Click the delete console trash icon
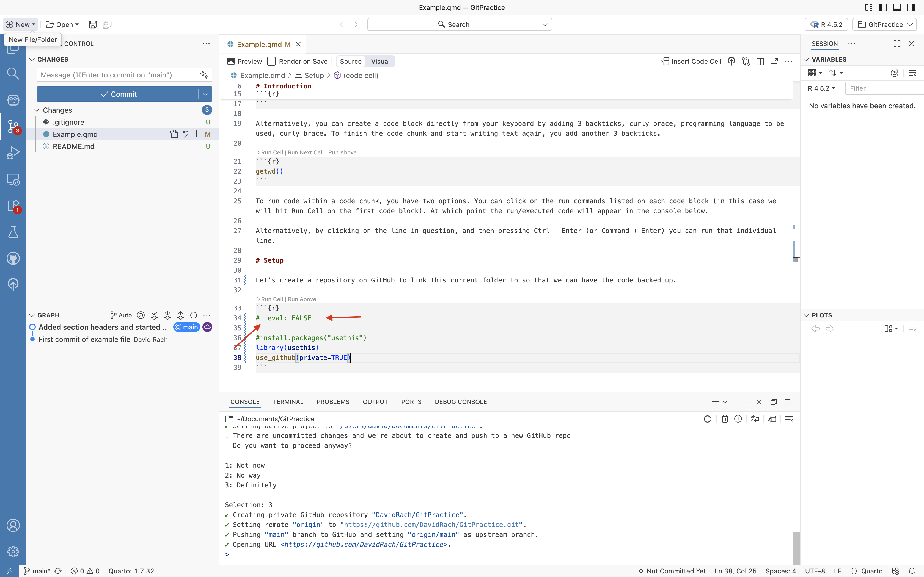This screenshot has height=577, width=924. pyautogui.click(x=724, y=419)
